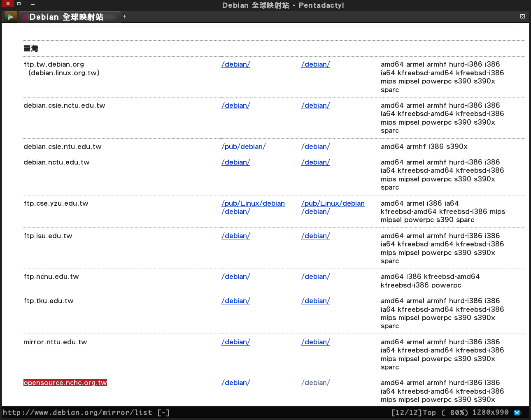Click the X icon at the tab bar right
Screen dimensions: 531x420
pos(522,16)
